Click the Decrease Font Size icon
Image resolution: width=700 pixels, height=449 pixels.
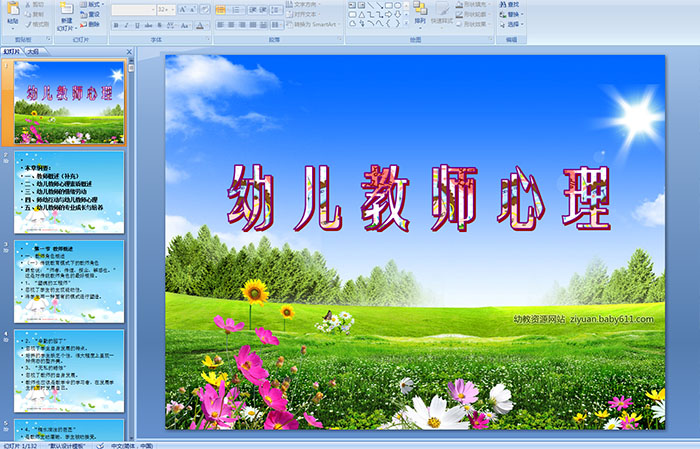[x=192, y=10]
